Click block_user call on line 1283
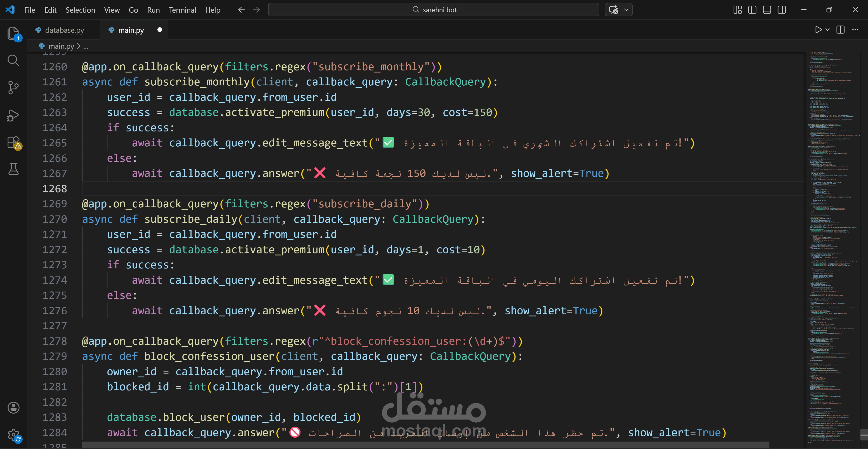 click(194, 417)
